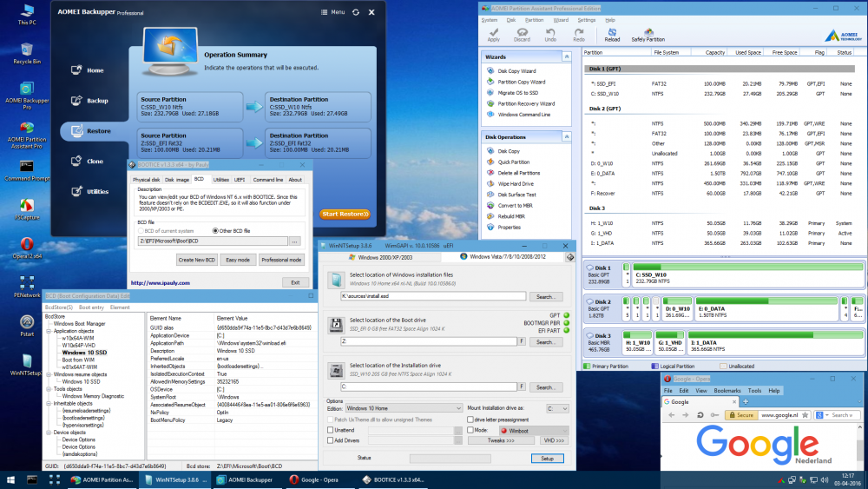Open Mount Installation drive as dropdown
Viewport: 868px width, 489px height.
click(x=557, y=409)
